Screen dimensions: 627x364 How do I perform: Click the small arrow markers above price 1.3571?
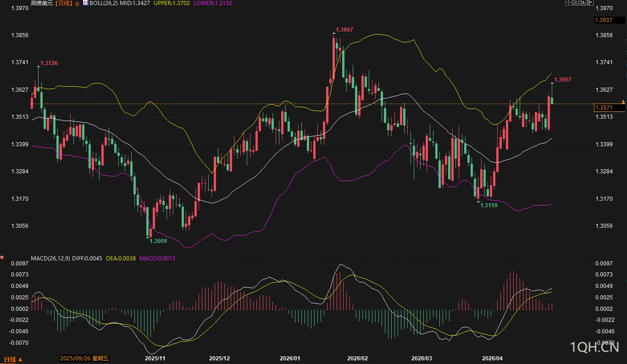click(x=623, y=101)
